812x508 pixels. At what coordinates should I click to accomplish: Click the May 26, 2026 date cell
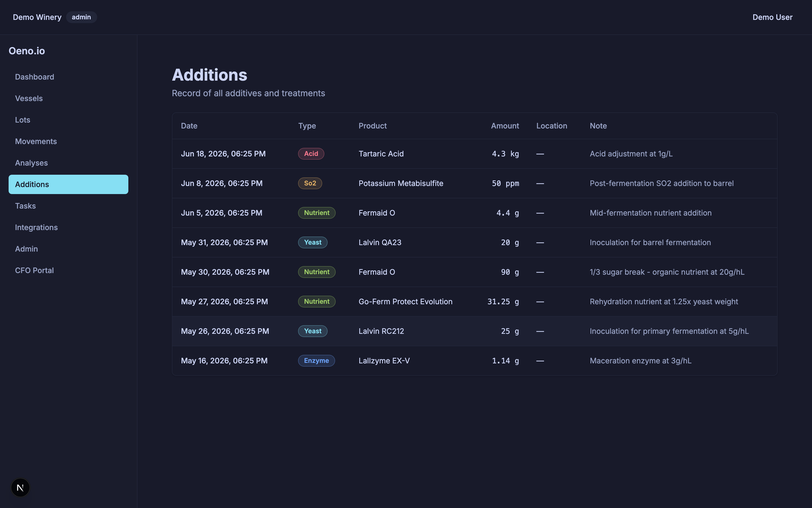(225, 331)
